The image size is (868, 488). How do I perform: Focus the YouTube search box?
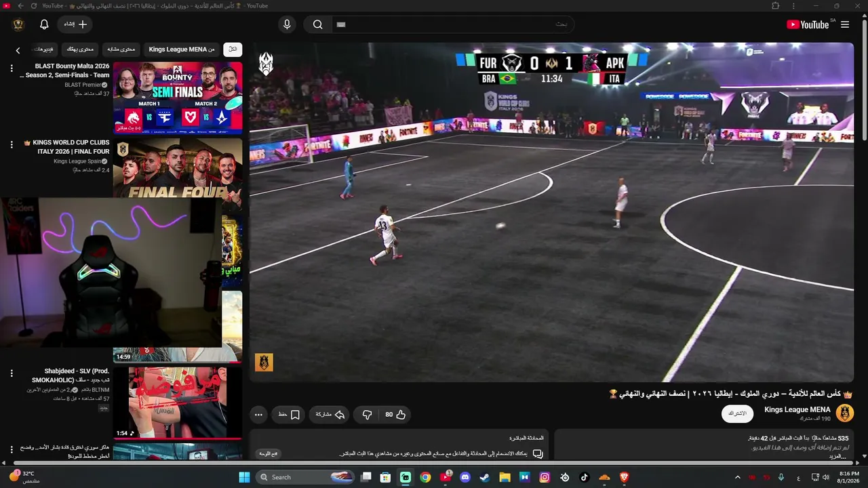[452, 24]
